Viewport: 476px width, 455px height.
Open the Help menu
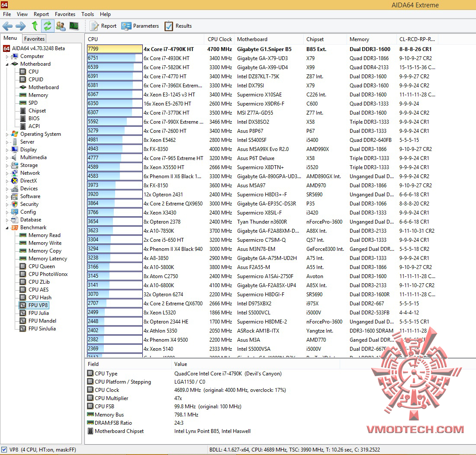tap(105, 14)
